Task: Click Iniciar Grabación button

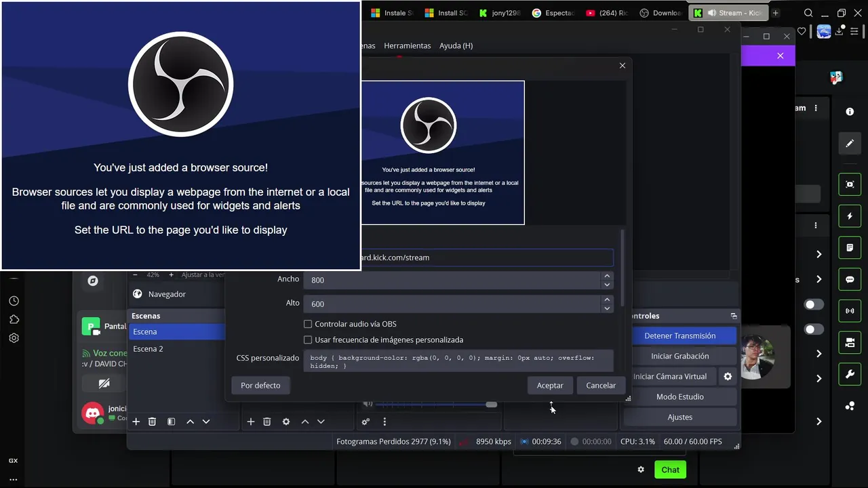Action: [679, 356]
